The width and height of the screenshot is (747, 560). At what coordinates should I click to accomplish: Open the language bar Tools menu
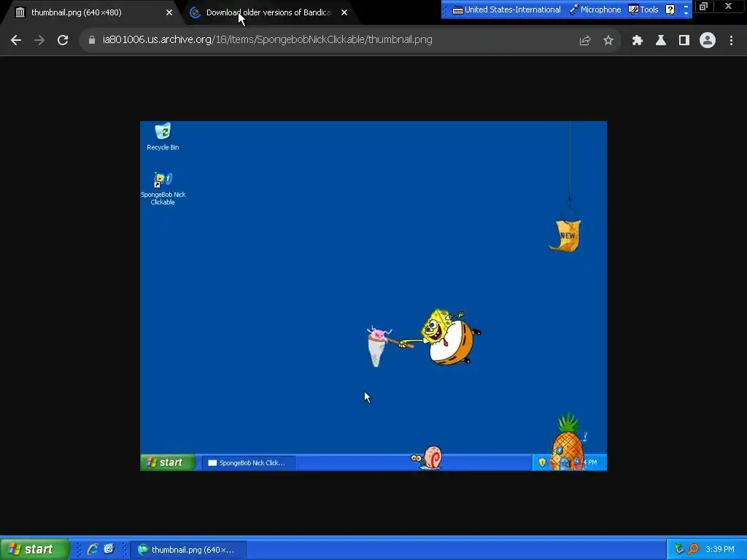(643, 9)
